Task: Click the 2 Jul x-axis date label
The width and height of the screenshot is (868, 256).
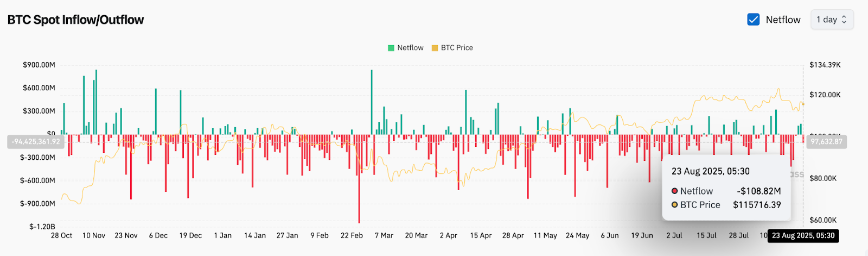Action: pos(674,235)
